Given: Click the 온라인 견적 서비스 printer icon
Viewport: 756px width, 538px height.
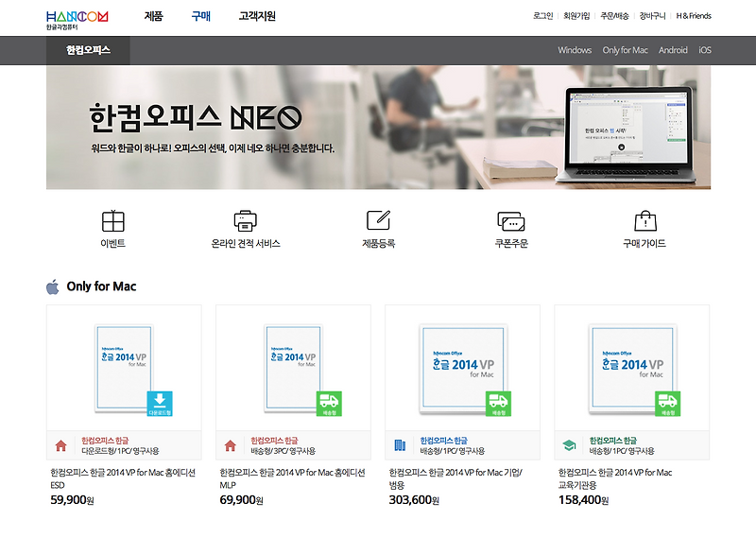Looking at the screenshot, I should click(246, 221).
